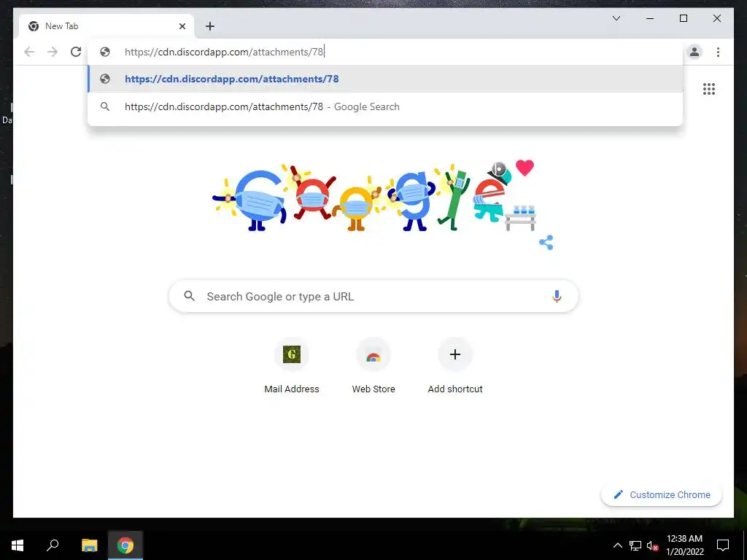Minimize the Chrome window
This screenshot has height=560, width=747.
click(650, 18)
